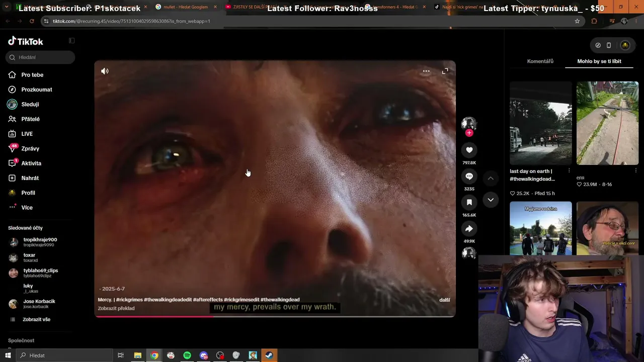Image resolution: width=644 pixels, height=362 pixels.
Task: Reload the page in Chrome
Action: (x=32, y=21)
